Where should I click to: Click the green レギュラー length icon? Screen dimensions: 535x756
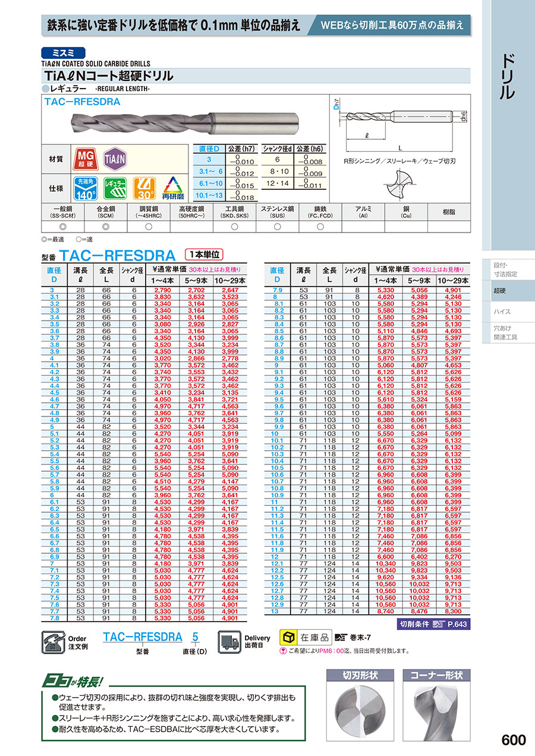(115, 189)
